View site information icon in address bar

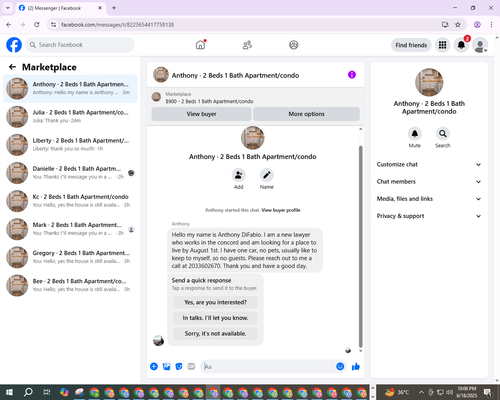click(x=53, y=24)
